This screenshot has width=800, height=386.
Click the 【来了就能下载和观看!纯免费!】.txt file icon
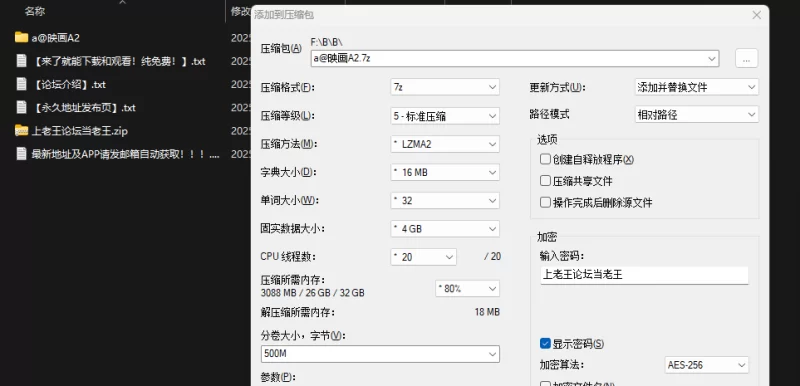21,61
